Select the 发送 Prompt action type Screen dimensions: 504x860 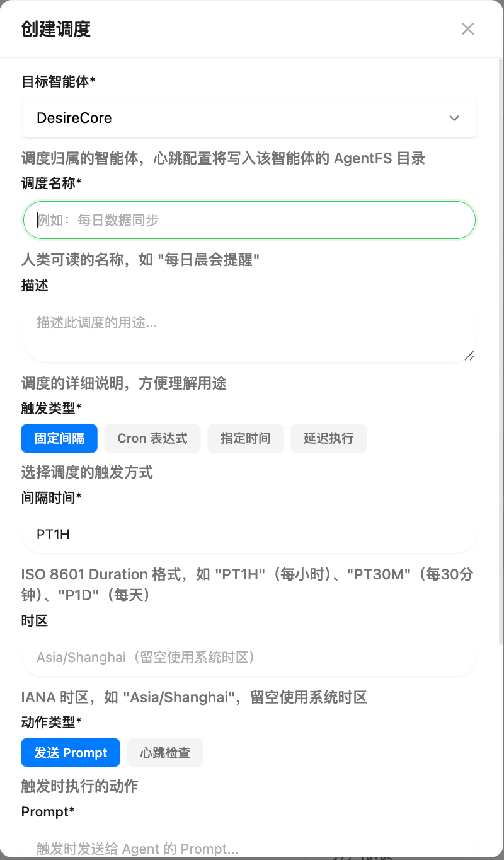[x=71, y=753]
